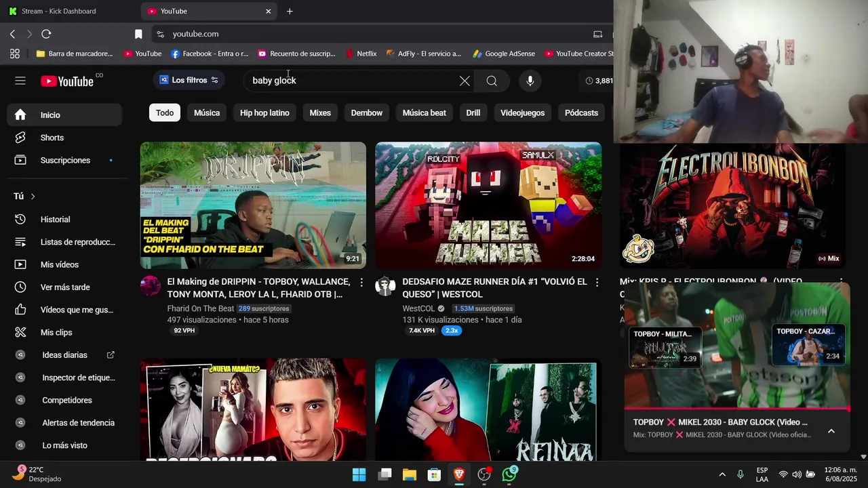Open Inspector de etiquetas in the sidebar
The height and width of the screenshot is (488, 868).
(x=64, y=378)
